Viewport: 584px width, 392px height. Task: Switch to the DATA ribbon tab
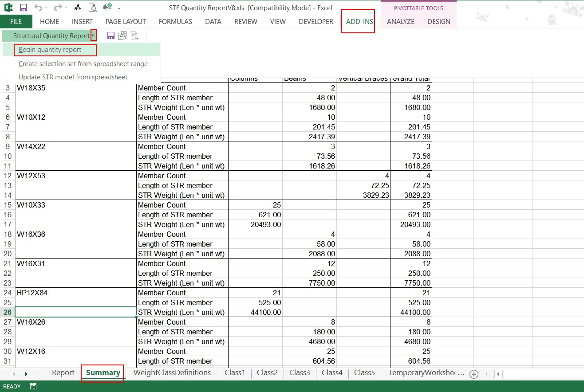(213, 21)
